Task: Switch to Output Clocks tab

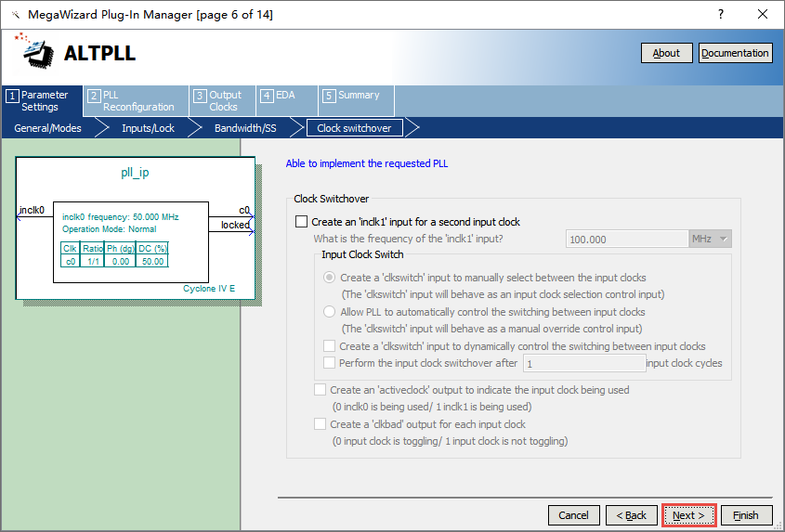Action: (222, 100)
